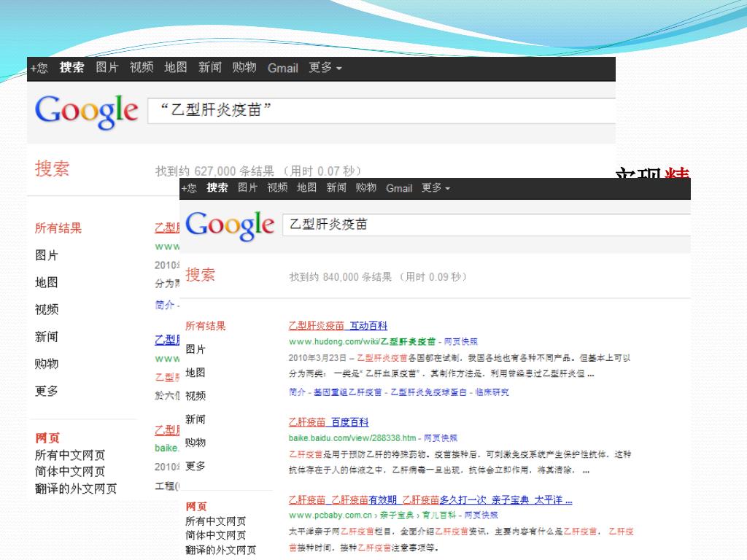This screenshot has width=747, height=560.
Task: Select 所有中文网页 in the back window sidebar
Action: point(70,455)
